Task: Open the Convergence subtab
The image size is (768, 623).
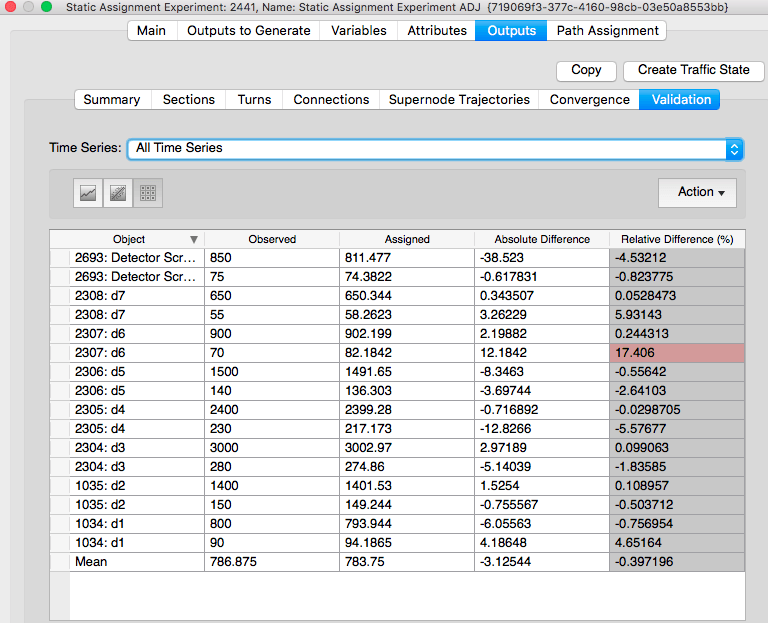Action: pyautogui.click(x=589, y=99)
